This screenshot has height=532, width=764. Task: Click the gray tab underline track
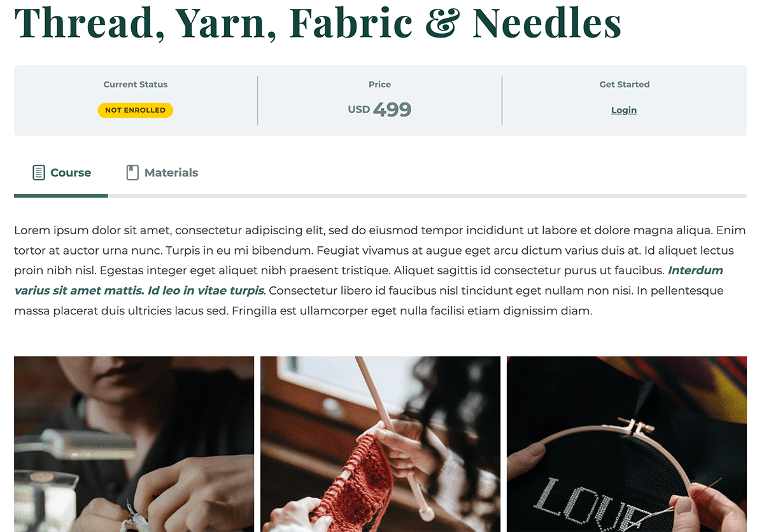click(x=427, y=195)
